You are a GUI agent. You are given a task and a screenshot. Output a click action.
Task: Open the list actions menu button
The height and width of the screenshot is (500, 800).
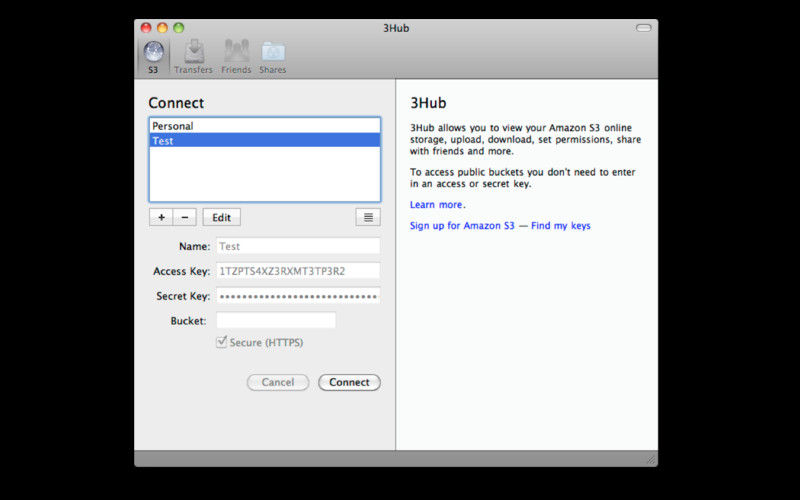tap(368, 217)
